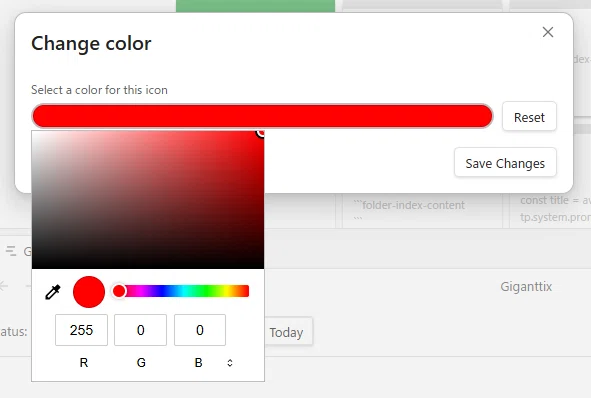Click the Giganttix text in background
The height and width of the screenshot is (398, 591).
[x=526, y=286]
